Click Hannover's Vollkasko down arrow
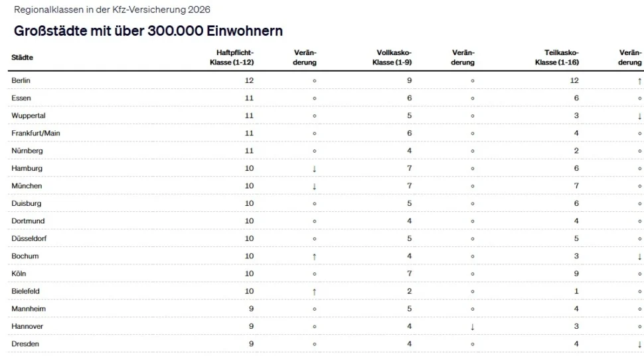Viewport: 644px width, 356px height. [472, 327]
